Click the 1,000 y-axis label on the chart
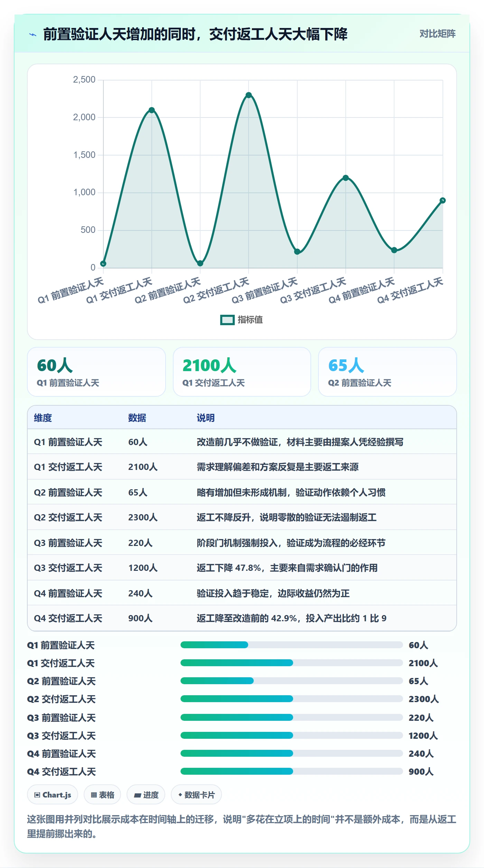484x868 pixels. tap(84, 192)
